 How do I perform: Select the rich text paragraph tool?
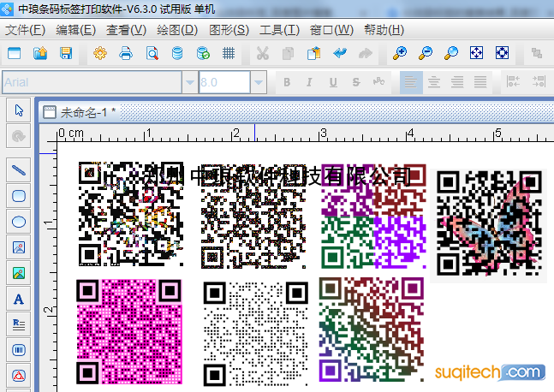click(18, 324)
